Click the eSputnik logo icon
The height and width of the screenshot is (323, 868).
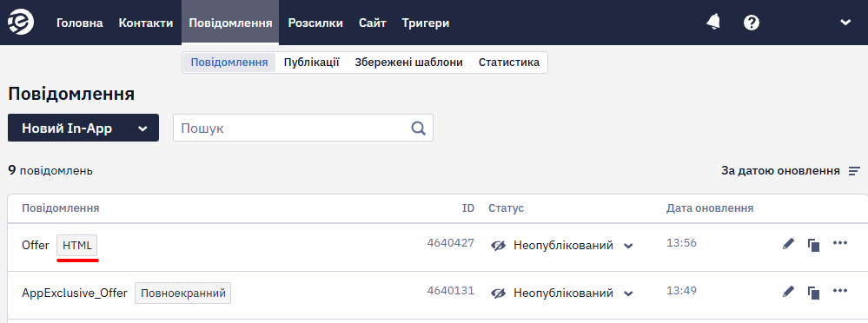[x=21, y=23]
